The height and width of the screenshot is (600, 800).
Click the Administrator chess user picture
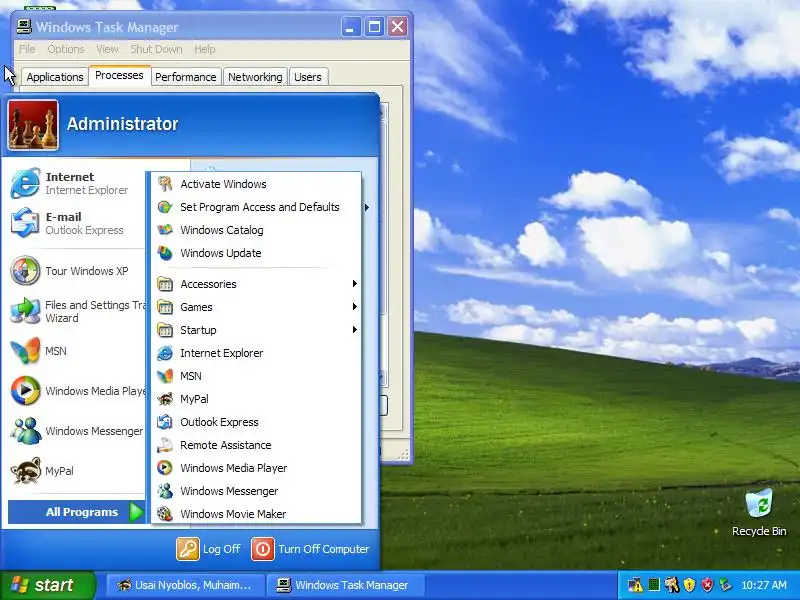coord(33,125)
